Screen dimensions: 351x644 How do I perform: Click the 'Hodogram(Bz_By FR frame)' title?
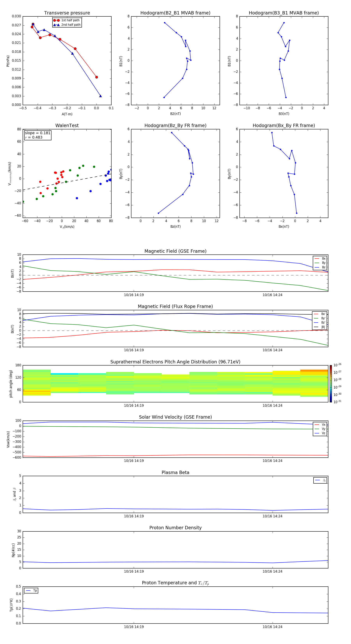(x=175, y=125)
